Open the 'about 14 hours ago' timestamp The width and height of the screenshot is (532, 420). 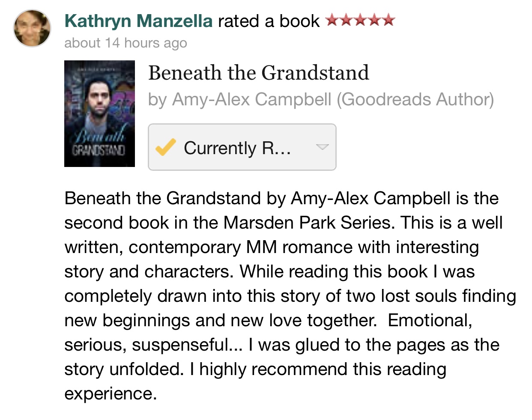(126, 43)
